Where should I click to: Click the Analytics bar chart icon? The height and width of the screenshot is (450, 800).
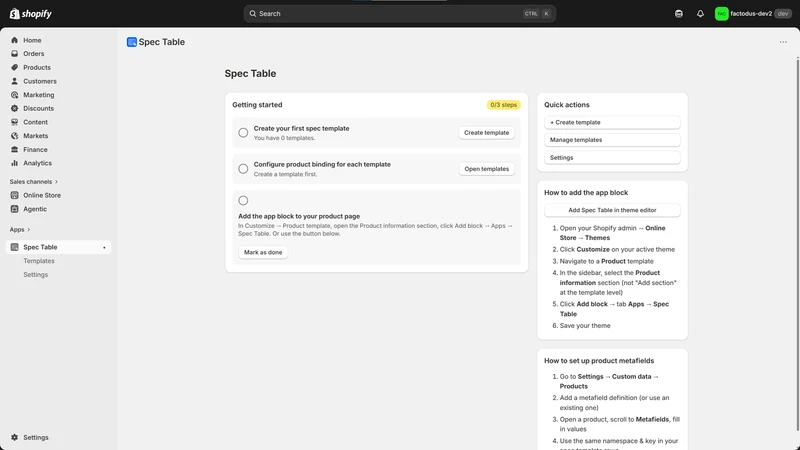(14, 163)
